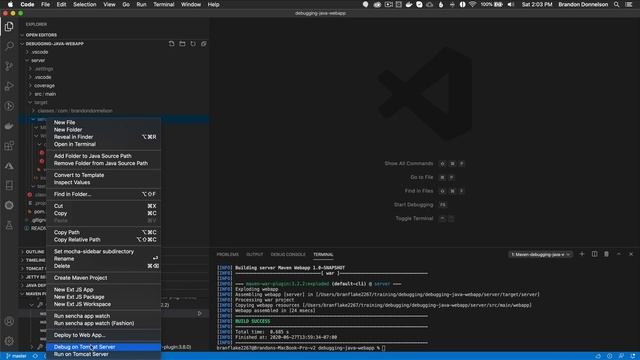
Task: Choose Copy Relative Path
Action: point(104,240)
